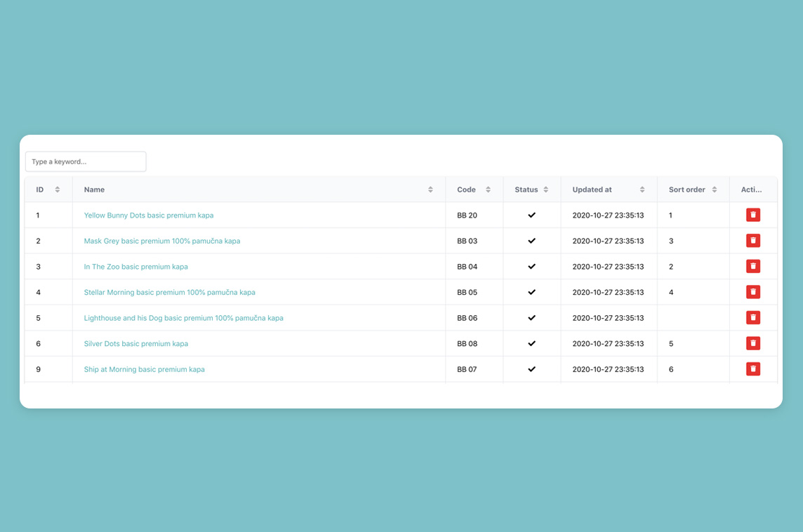Delete the Ship at Morning row
The image size is (803, 532).
click(x=752, y=368)
